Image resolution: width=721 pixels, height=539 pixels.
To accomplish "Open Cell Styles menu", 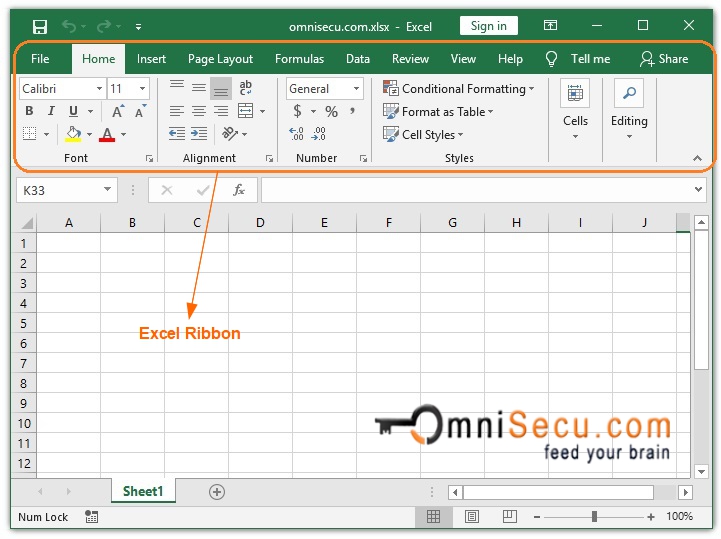I will coord(423,134).
